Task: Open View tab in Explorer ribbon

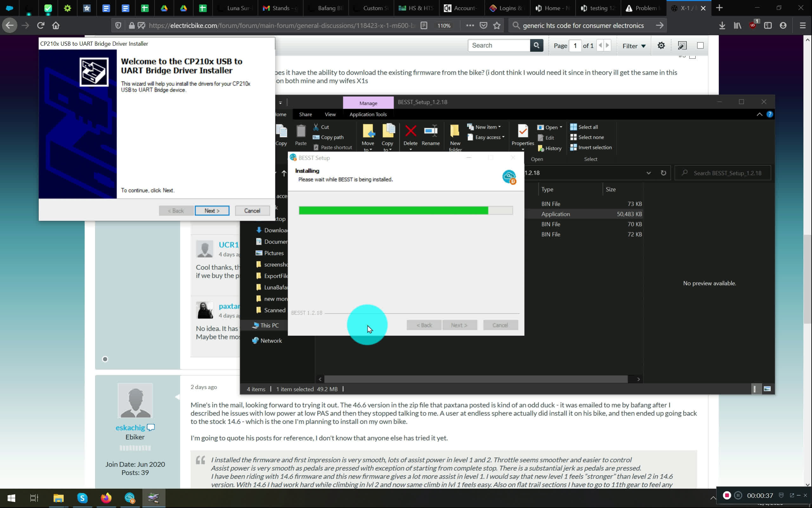Action: pos(330,114)
